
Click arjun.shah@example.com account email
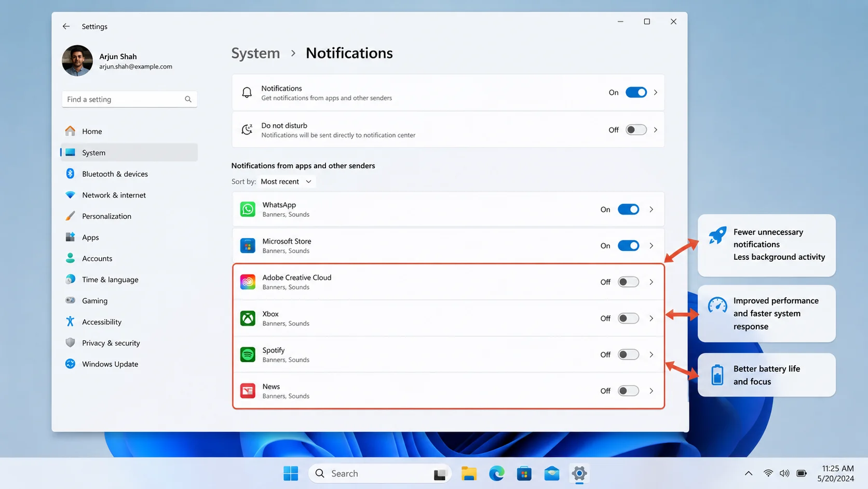[x=135, y=67]
